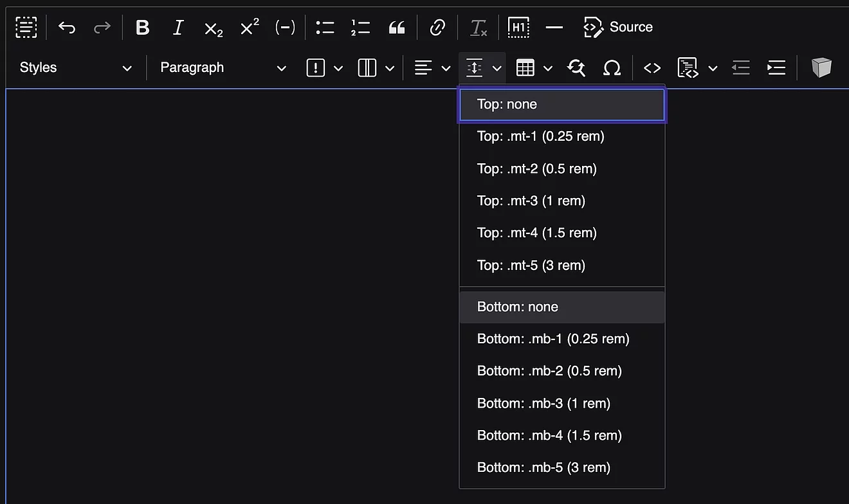This screenshot has height=504, width=849.
Task: Click the find and replace icon
Action: 576,68
